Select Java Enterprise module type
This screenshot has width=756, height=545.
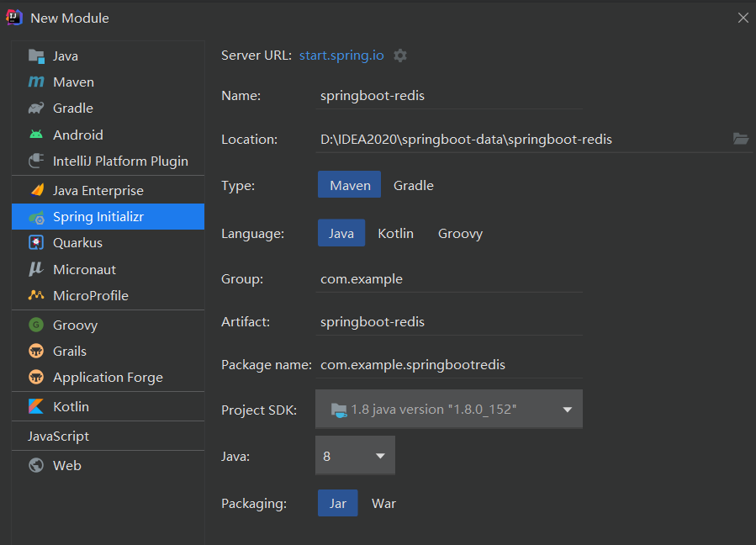tap(108, 191)
